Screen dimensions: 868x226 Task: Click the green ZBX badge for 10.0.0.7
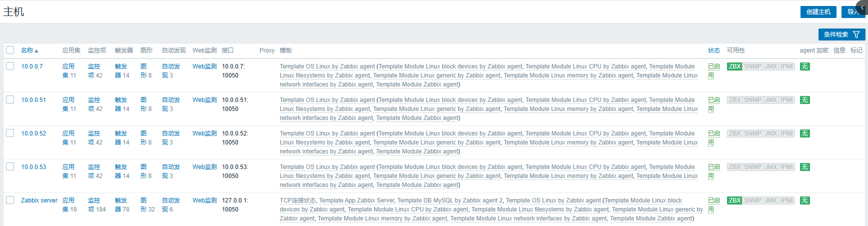pos(734,66)
